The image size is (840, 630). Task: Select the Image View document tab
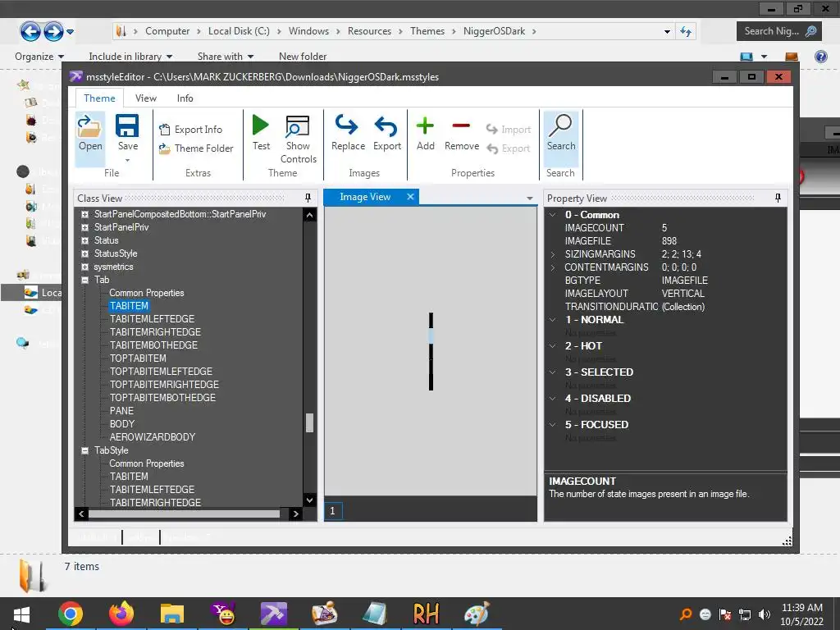pos(365,197)
